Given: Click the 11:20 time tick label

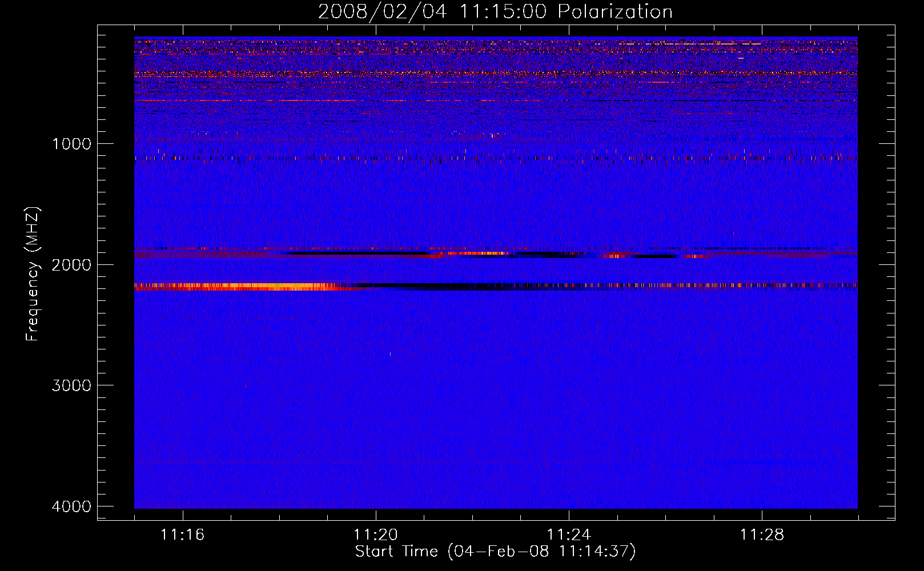Looking at the screenshot, I should click(x=376, y=535).
